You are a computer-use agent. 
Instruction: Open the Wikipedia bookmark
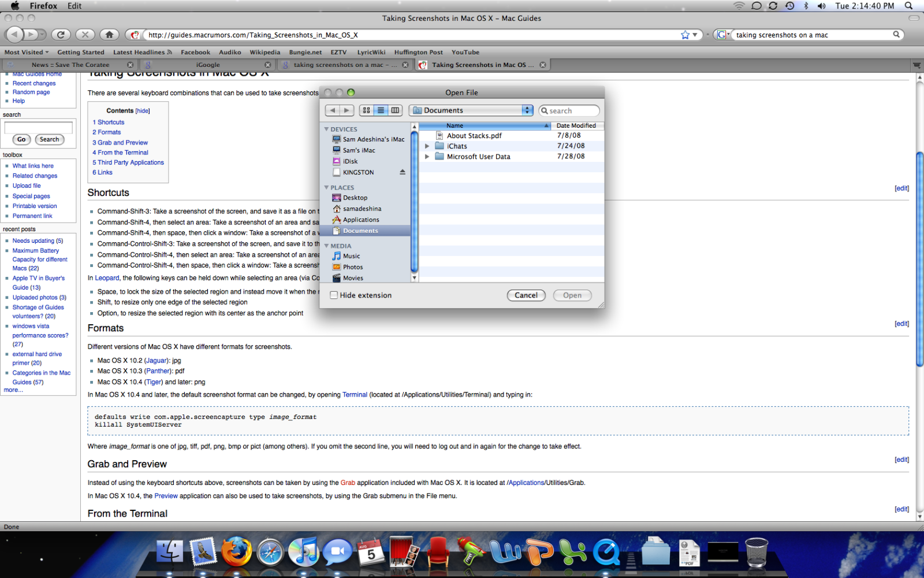point(265,52)
